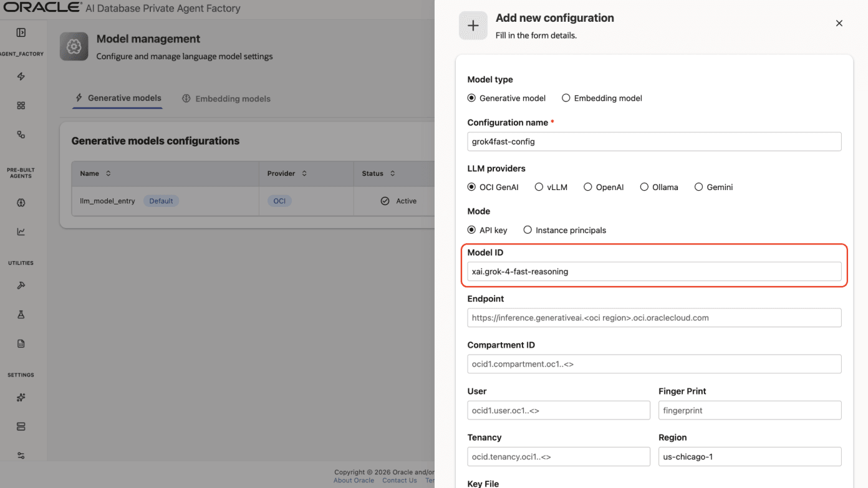Open the Contact Us footer link
Viewport: 868px width, 488px height.
(x=400, y=481)
